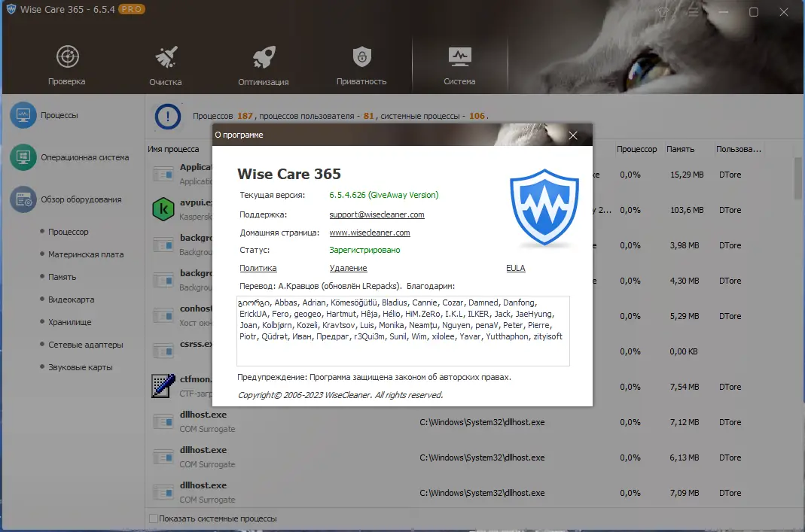
Task: Toggle Показать системные процессы checkbox
Action: coord(153,518)
